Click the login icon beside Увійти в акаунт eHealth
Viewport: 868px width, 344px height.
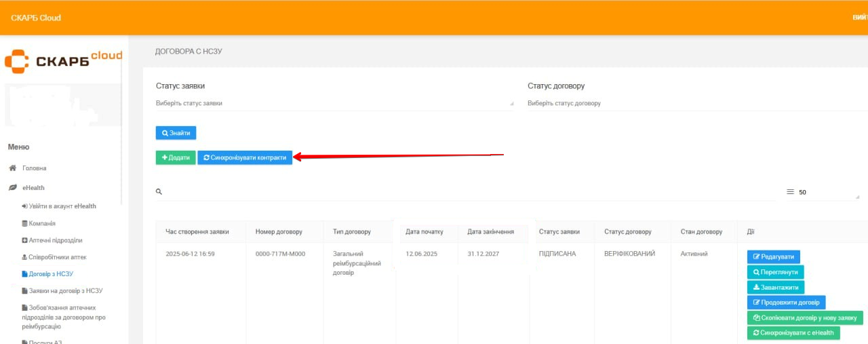25,206
